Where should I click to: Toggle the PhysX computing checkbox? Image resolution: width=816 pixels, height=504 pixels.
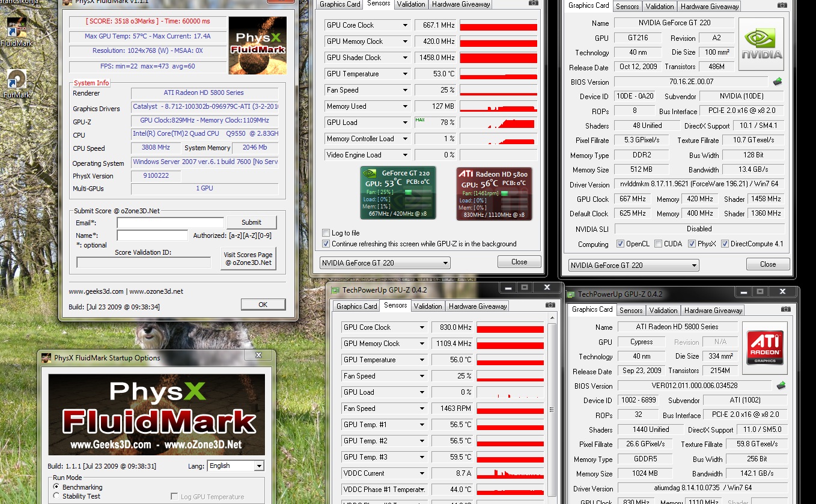(692, 244)
